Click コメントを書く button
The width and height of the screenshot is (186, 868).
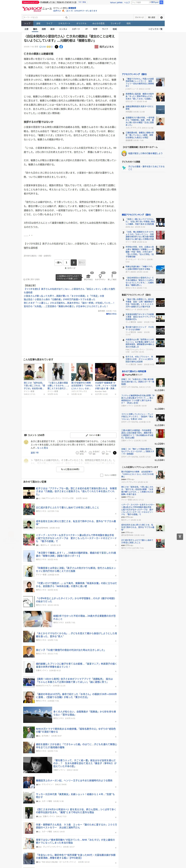click(x=93, y=435)
